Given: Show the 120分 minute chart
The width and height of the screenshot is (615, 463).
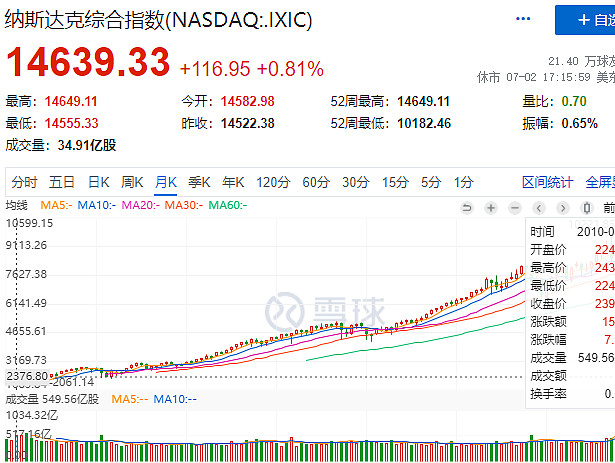Looking at the screenshot, I should pyautogui.click(x=273, y=182).
